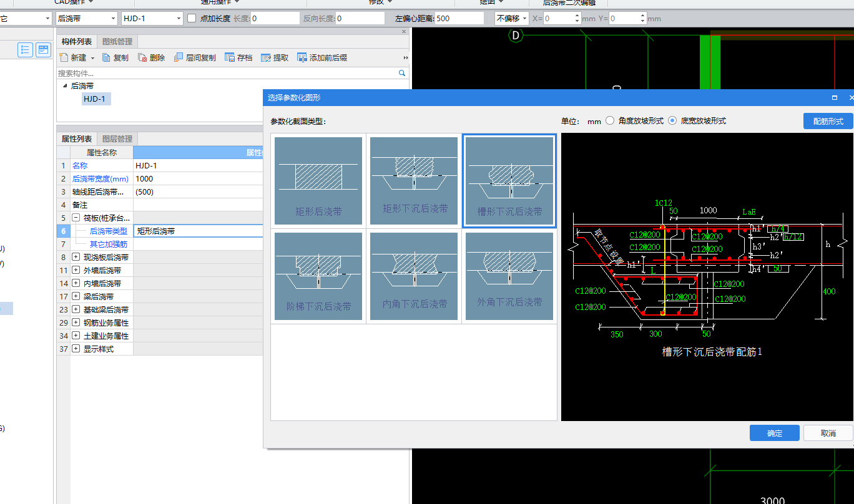Image resolution: width=854 pixels, height=504 pixels.
Task: Increase the Y offset stepper value
Action: coord(642,16)
